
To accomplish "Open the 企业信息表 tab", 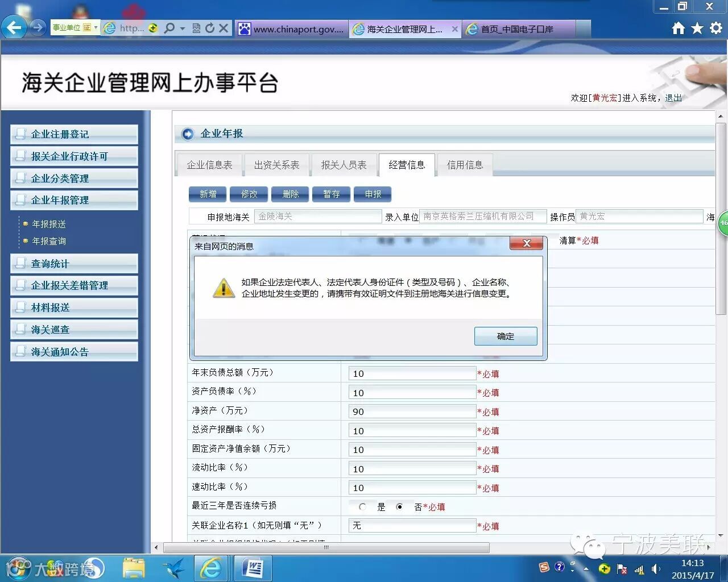I will pos(209,165).
